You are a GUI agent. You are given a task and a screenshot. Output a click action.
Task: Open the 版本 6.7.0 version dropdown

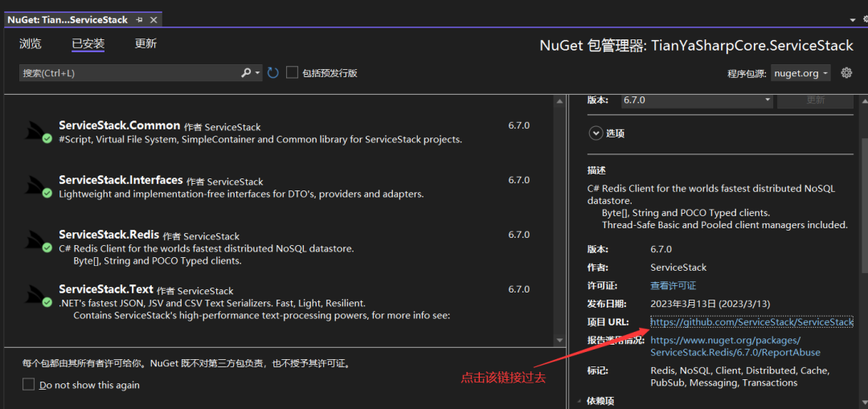[697, 100]
